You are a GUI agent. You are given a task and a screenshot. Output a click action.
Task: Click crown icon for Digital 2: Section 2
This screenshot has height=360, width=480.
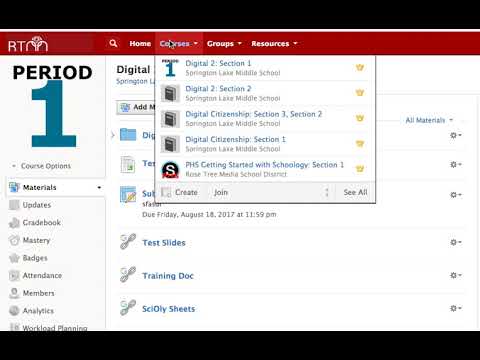click(360, 93)
